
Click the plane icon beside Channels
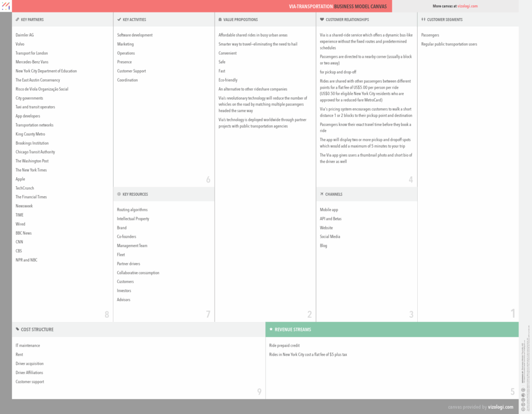coord(322,194)
